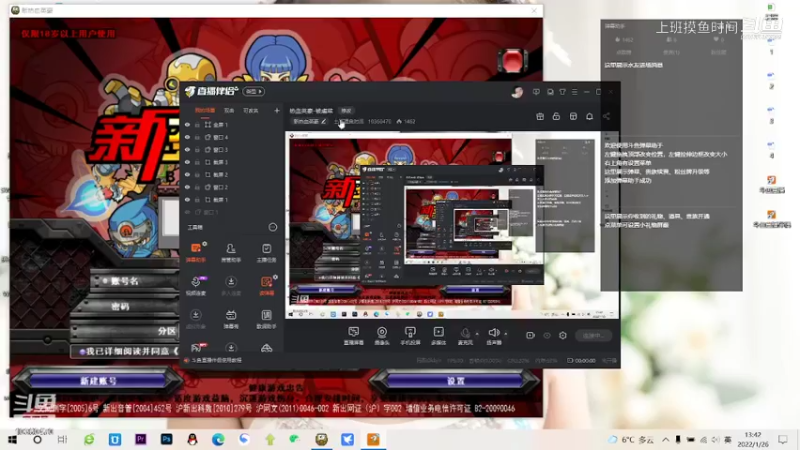Click the stream preview canvas
The width and height of the screenshot is (800, 450).
452,224
